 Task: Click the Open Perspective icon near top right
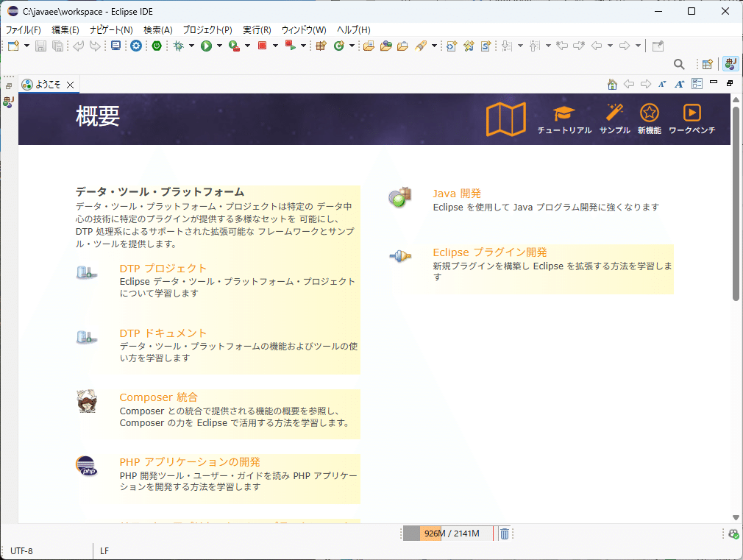pos(708,64)
